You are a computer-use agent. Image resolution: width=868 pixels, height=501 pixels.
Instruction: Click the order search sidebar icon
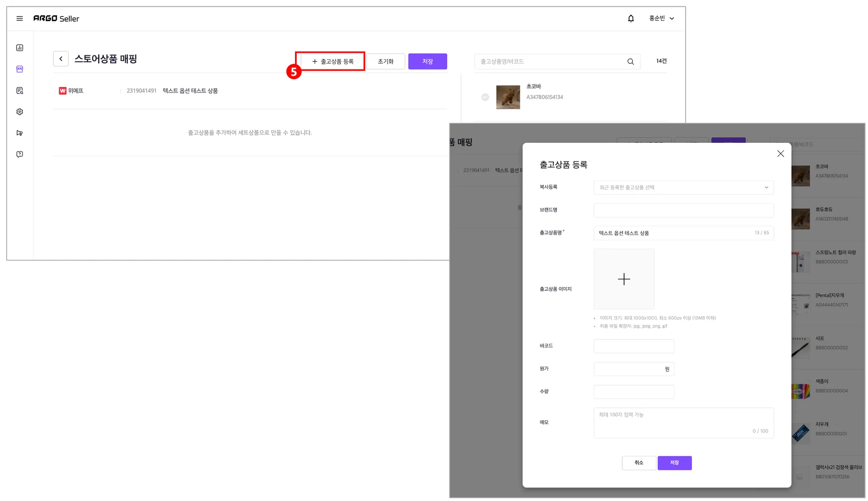tap(19, 91)
